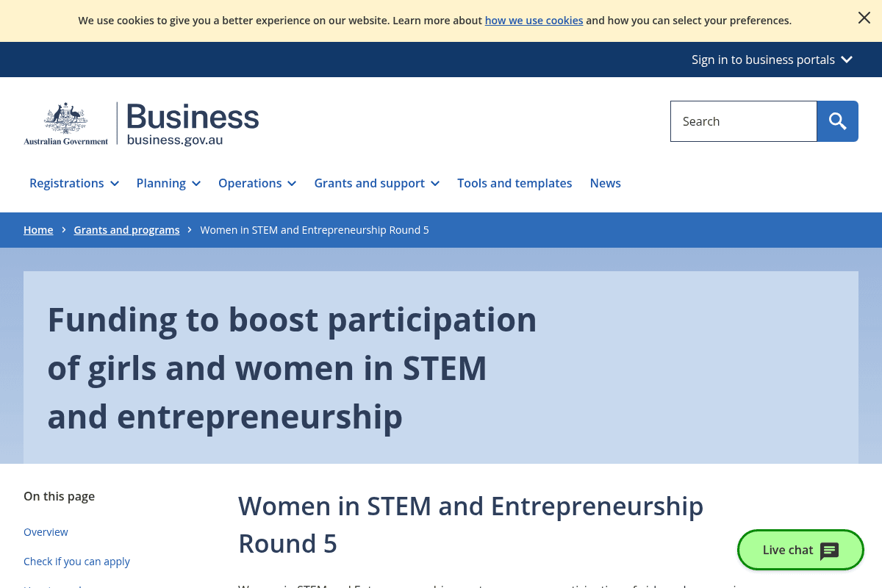Open the Tools and templates menu item

(x=514, y=183)
